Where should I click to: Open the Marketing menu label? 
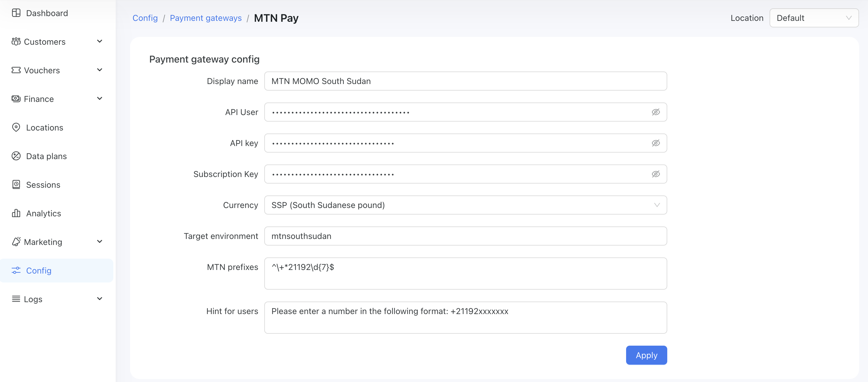[x=43, y=242]
